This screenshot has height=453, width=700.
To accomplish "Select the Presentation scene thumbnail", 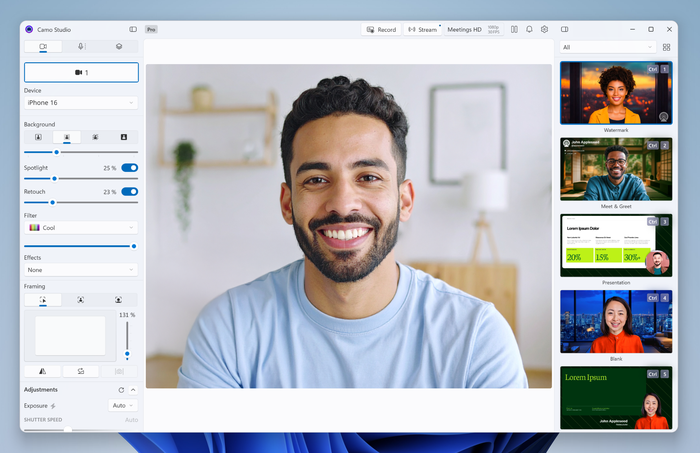I will point(616,245).
